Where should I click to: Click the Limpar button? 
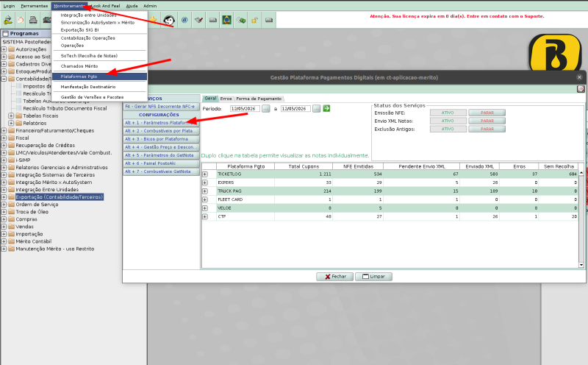[373, 277]
